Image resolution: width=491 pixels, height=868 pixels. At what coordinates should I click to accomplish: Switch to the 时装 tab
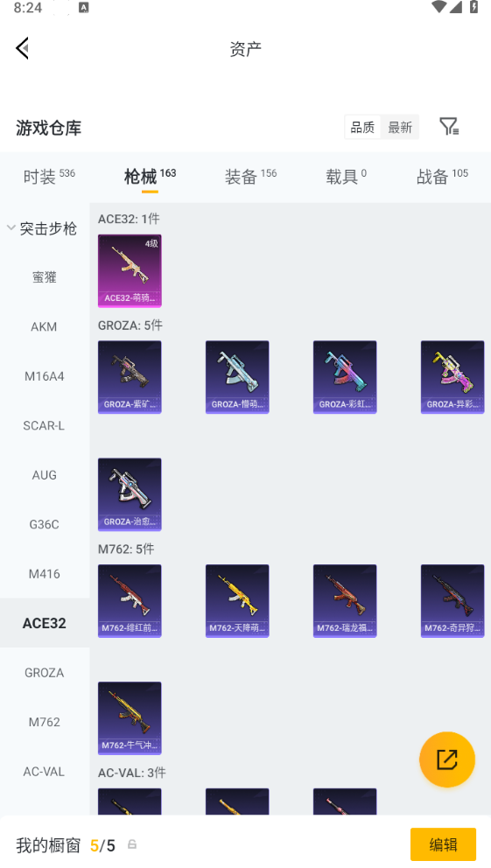[49, 177]
